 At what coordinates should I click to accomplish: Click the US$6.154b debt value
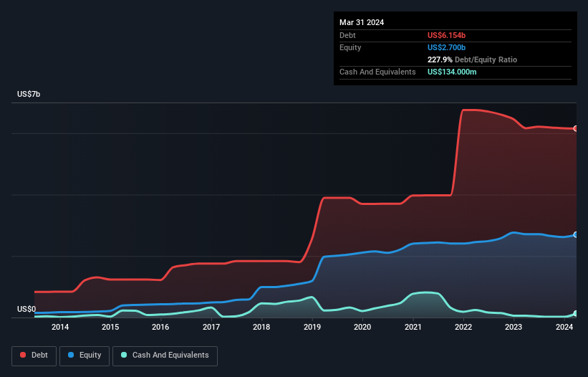point(446,35)
